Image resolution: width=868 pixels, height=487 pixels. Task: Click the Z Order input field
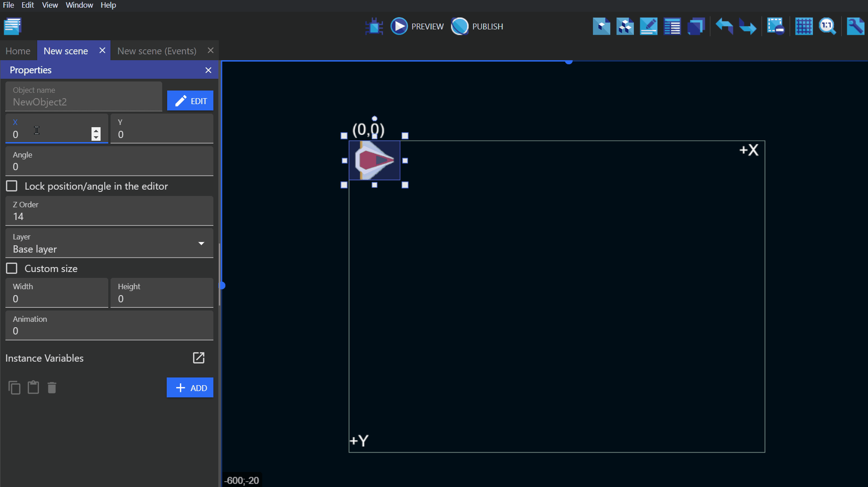coord(109,216)
